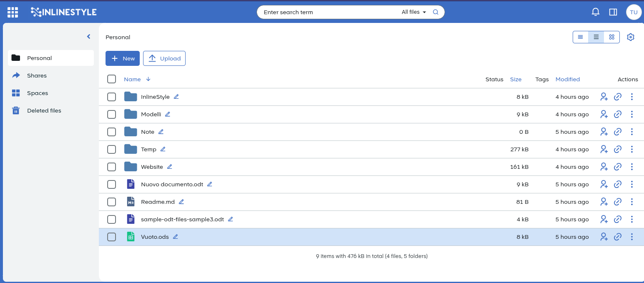
Task: Share the InlineStyle folder with people
Action: (x=604, y=97)
